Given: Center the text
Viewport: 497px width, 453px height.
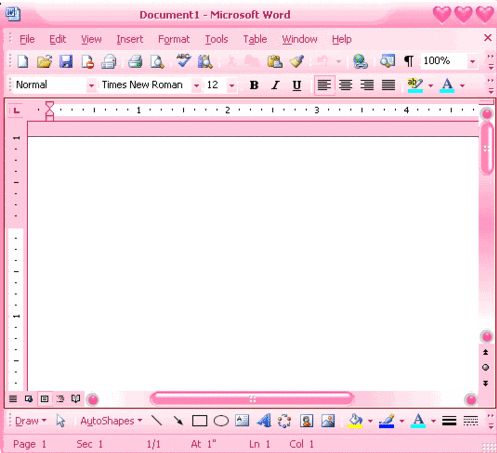Looking at the screenshot, I should 346,85.
